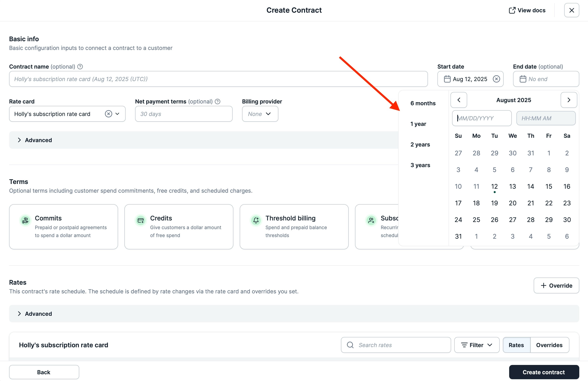This screenshot has height=381, width=588.
Task: Open the Billing provider dropdown
Action: [260, 114]
